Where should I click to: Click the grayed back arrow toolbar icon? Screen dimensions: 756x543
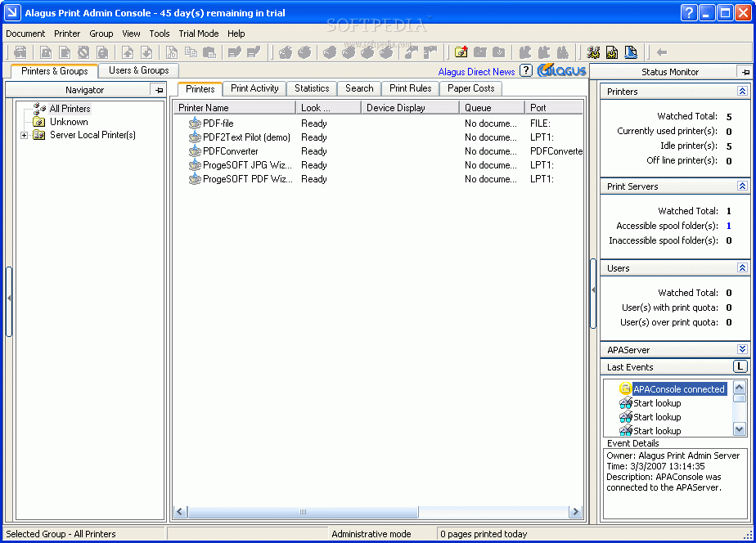pyautogui.click(x=662, y=52)
